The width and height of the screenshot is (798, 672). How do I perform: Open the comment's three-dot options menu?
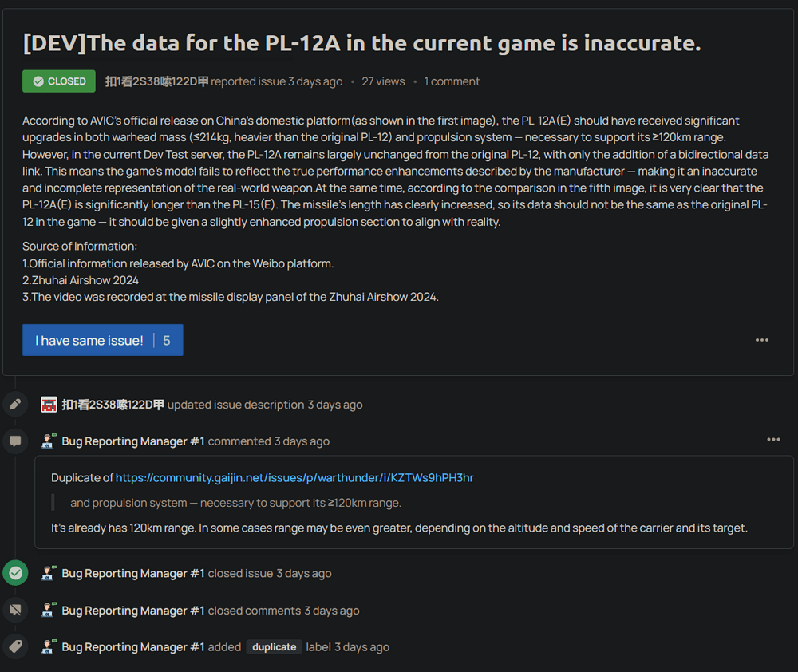click(x=773, y=440)
